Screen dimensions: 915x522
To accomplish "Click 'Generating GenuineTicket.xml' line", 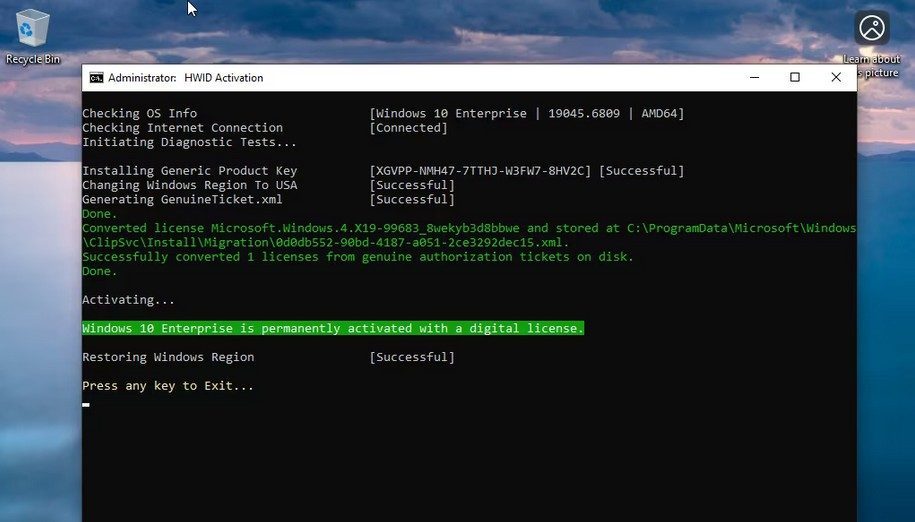I will point(182,199).
